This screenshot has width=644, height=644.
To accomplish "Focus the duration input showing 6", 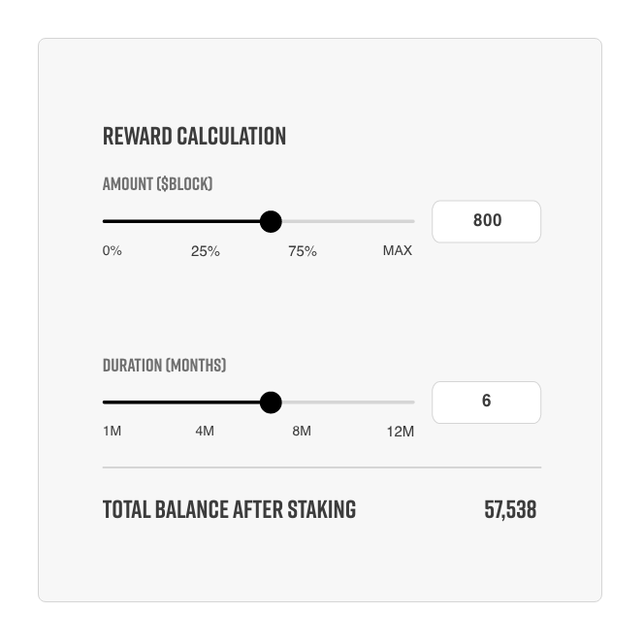I will click(486, 402).
